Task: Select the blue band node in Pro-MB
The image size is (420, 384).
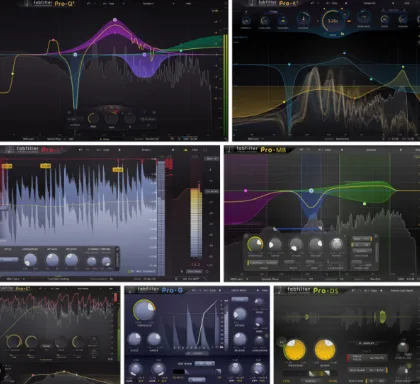Action: pos(311,191)
